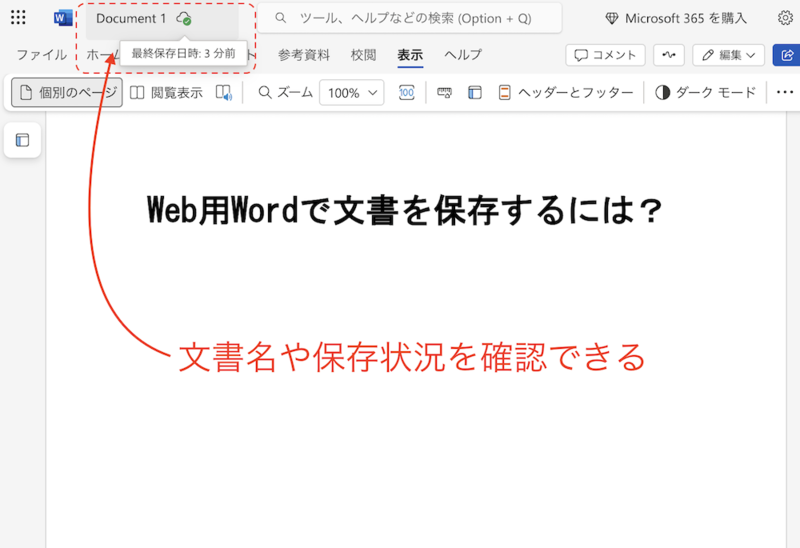
Task: Click the blue share button
Action: pos(786,55)
